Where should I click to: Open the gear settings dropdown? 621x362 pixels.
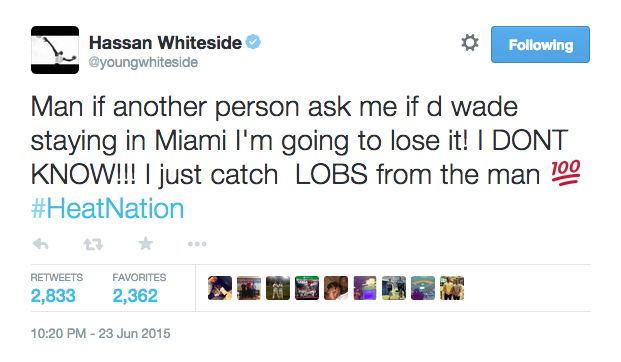(470, 43)
